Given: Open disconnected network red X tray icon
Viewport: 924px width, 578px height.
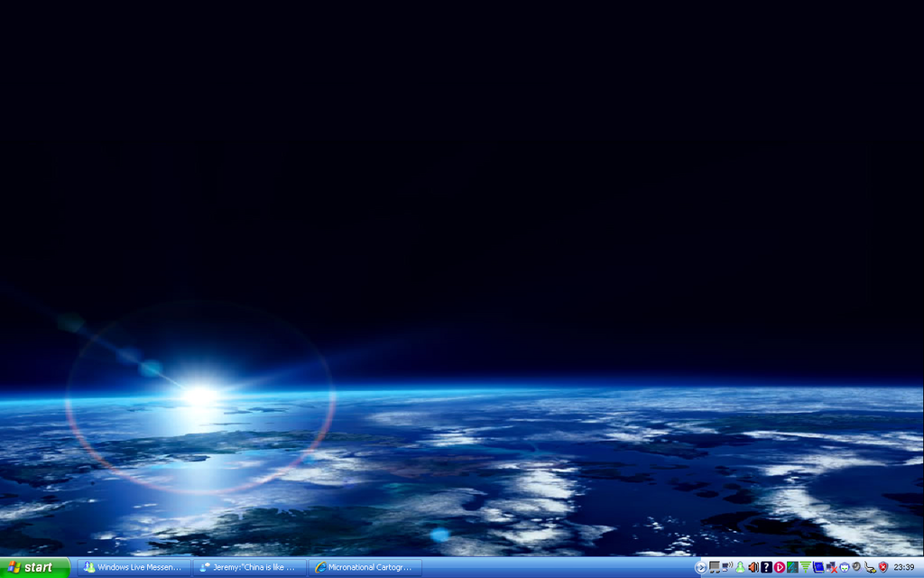Looking at the screenshot, I should [831, 567].
